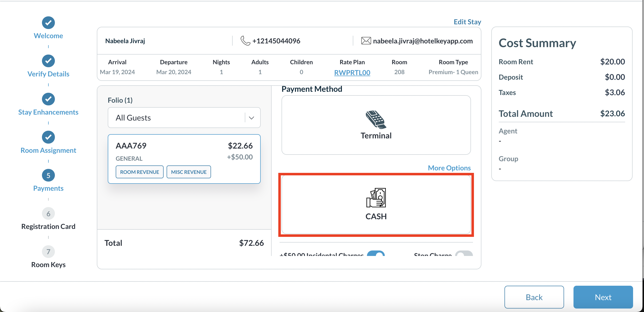Screen dimensions: 644x312
Task: Click the chevron arrow in All Guests
Action: (x=251, y=118)
